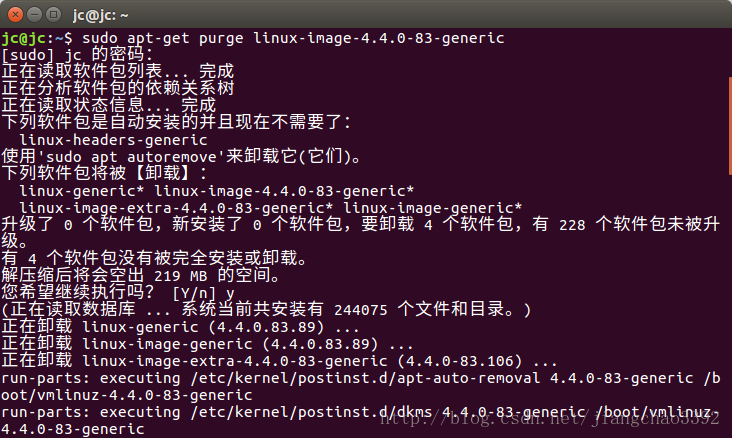Click the linux-headers-generic package name
The width and height of the screenshot is (732, 438).
coord(113,140)
